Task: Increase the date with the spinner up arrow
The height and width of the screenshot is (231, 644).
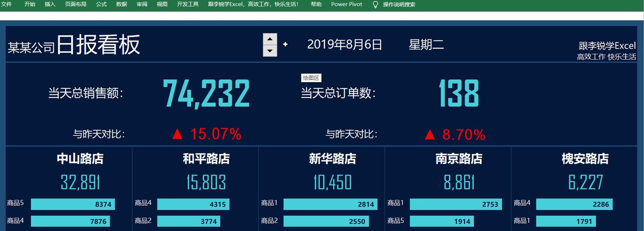Action: click(x=270, y=39)
